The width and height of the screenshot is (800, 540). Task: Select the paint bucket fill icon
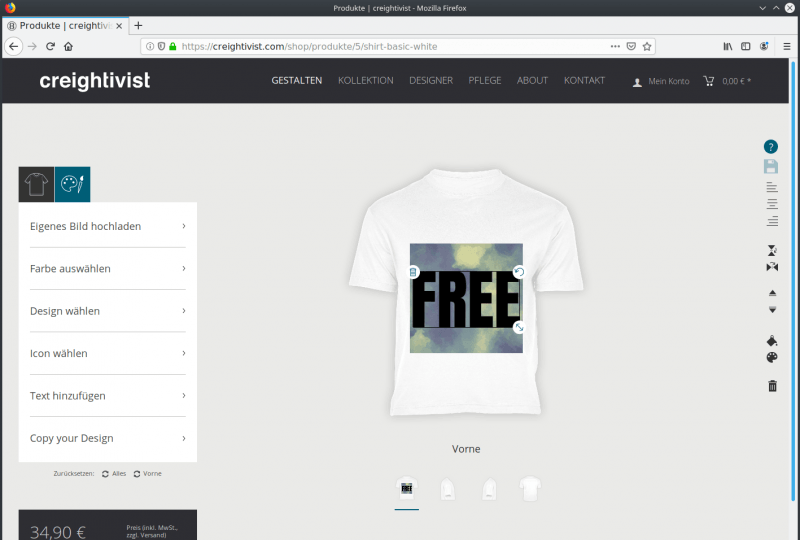[x=772, y=340]
